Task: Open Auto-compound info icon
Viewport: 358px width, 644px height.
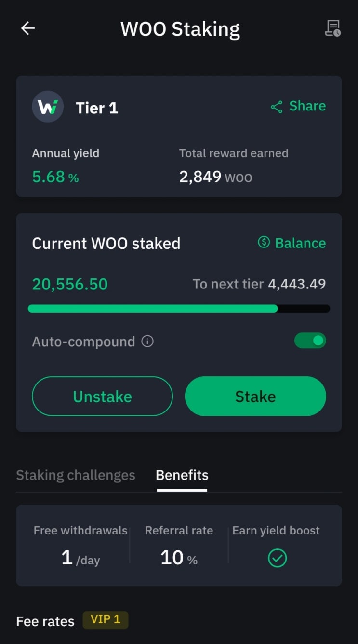Action: [x=147, y=342]
